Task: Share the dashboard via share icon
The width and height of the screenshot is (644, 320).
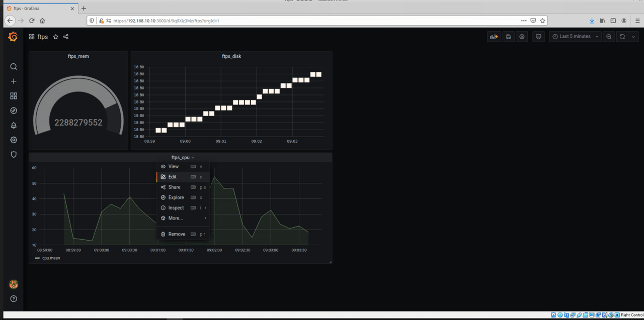Action: (66, 37)
